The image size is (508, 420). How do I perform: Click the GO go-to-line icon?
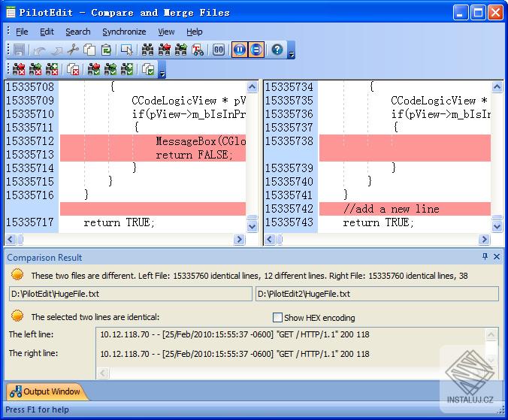click(x=219, y=50)
